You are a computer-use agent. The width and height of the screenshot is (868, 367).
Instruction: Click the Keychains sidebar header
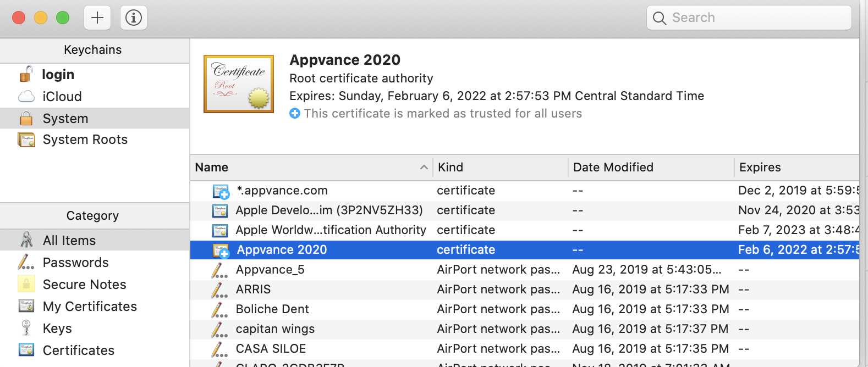tap(93, 50)
